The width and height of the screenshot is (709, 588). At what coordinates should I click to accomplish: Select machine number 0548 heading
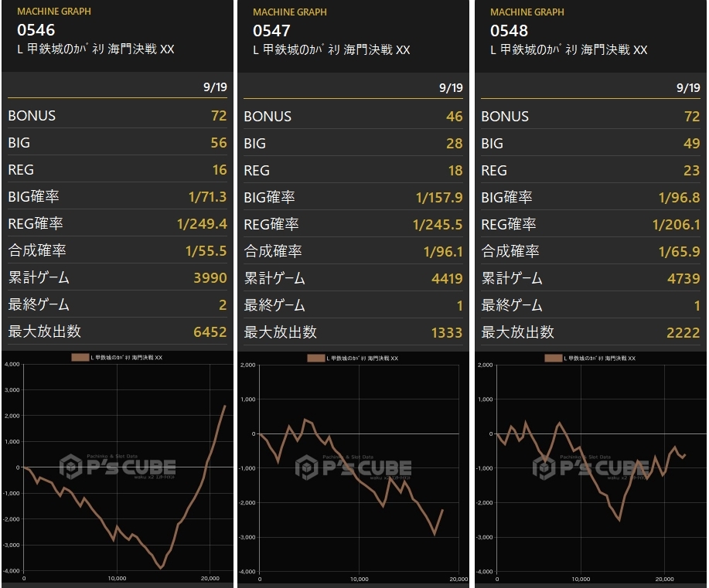(x=510, y=31)
